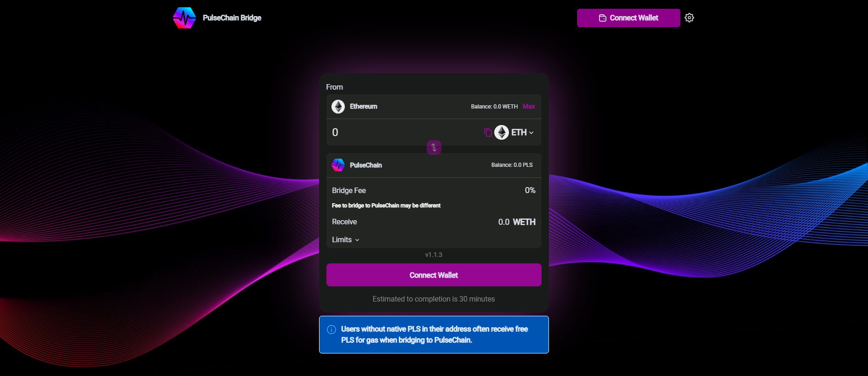Click the amount input field showing 0
Screen dimensions: 868x376
click(x=405, y=132)
